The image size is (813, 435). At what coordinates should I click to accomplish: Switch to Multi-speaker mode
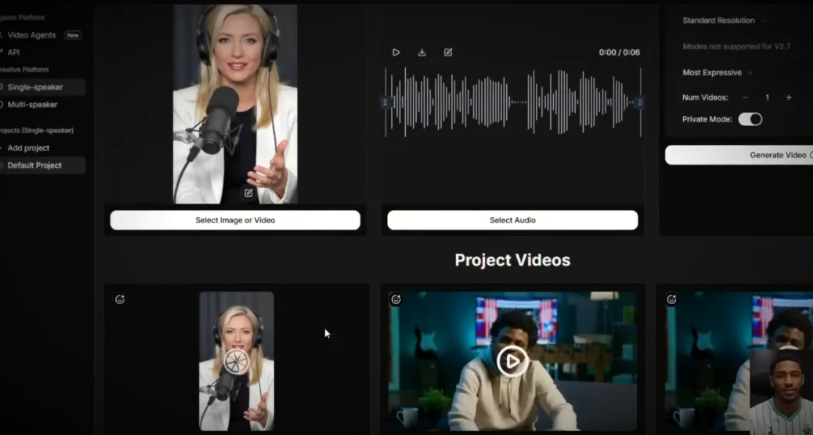point(33,104)
